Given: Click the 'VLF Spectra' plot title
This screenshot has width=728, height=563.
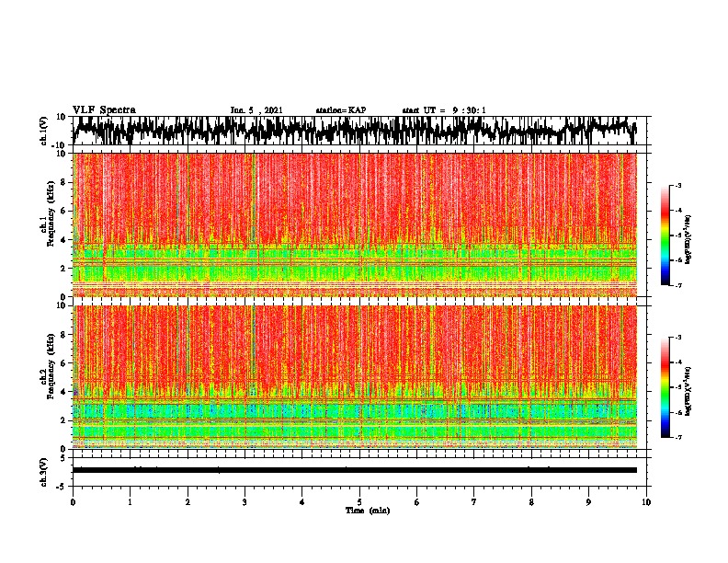Looking at the screenshot, I should pos(104,109).
